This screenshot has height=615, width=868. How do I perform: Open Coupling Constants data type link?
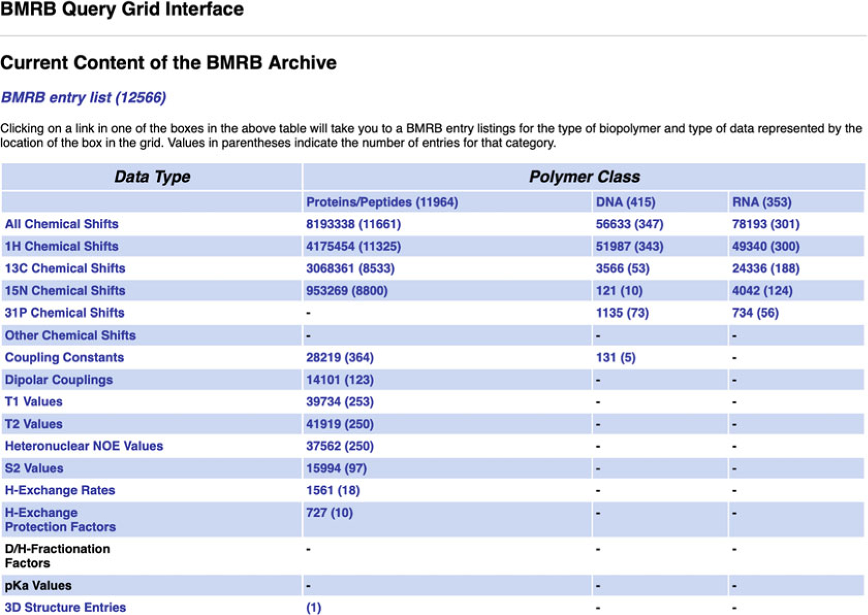pos(65,358)
